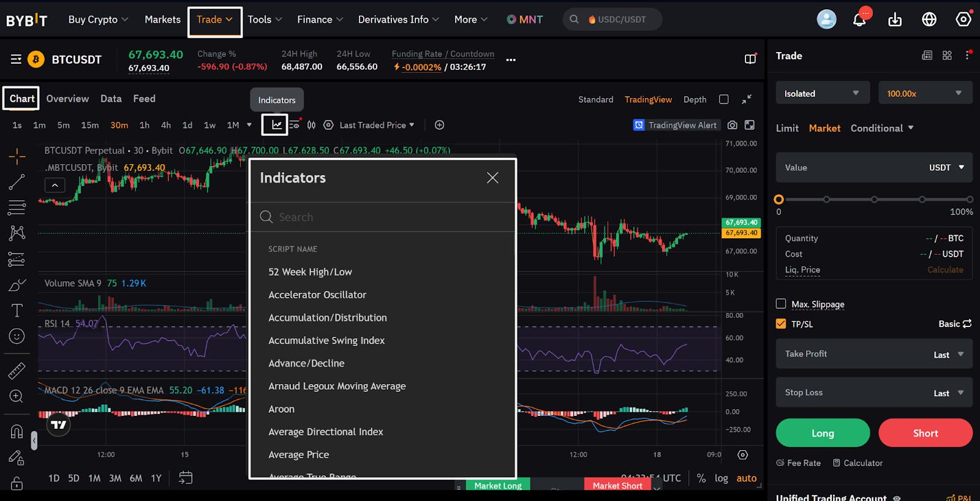Set the order value slider handle
Viewport: 980px width, 501px height.
(778, 199)
